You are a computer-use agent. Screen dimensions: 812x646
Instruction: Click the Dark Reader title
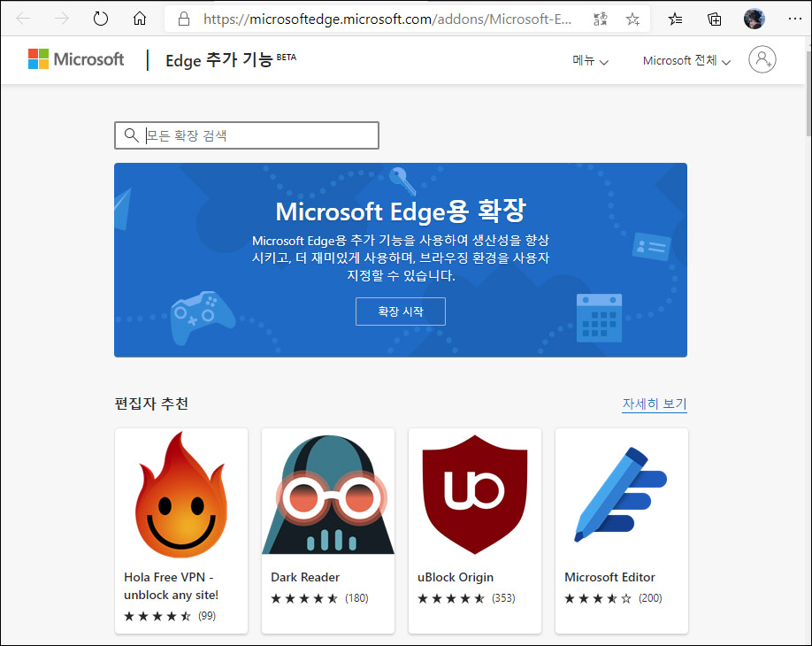point(305,577)
